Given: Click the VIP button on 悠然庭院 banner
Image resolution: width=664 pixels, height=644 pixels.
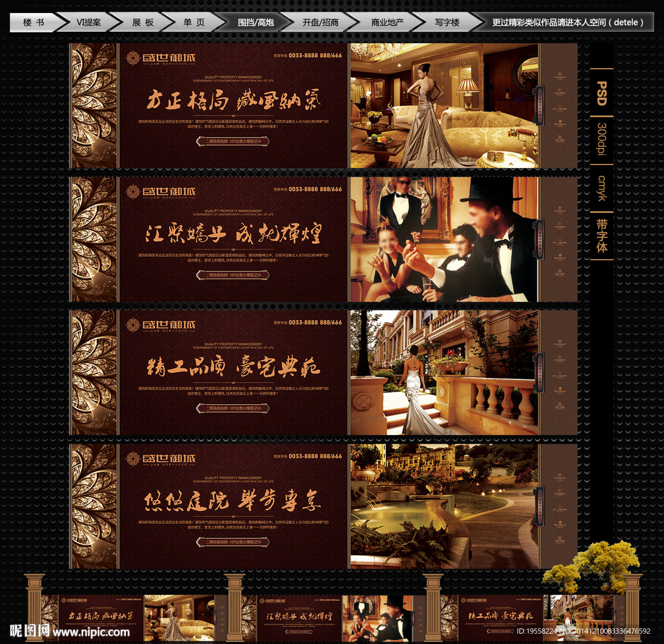Looking at the screenshot, I should pyautogui.click(x=233, y=542).
